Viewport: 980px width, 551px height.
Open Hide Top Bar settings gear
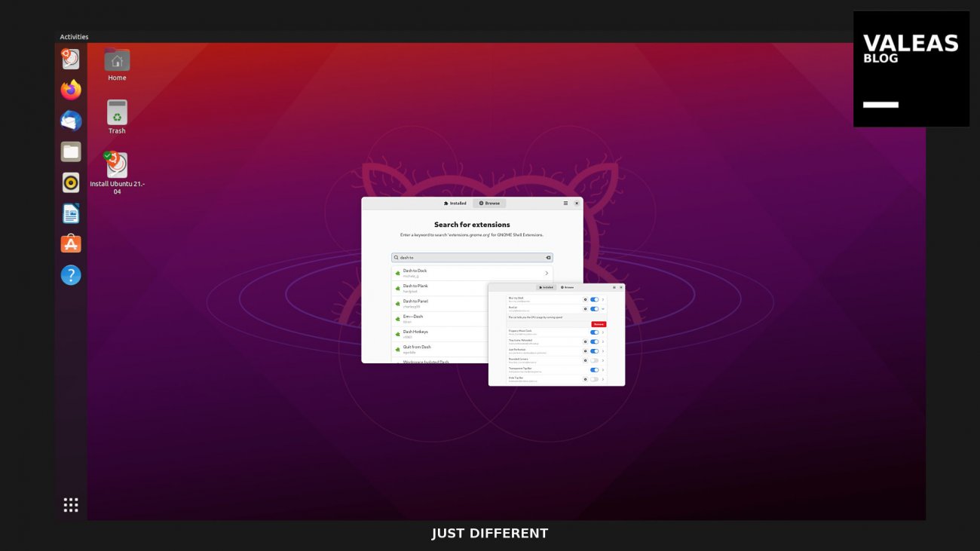585,379
